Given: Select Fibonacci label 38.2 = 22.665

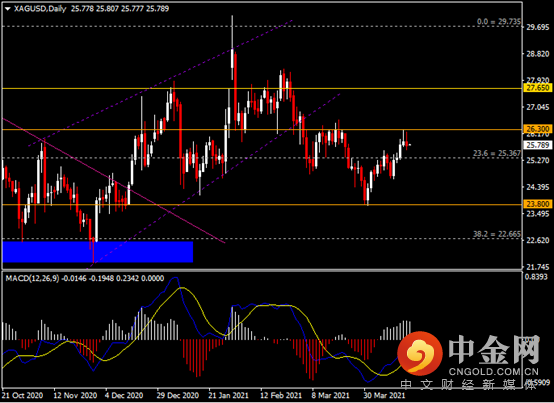Looking at the screenshot, I should [x=497, y=234].
